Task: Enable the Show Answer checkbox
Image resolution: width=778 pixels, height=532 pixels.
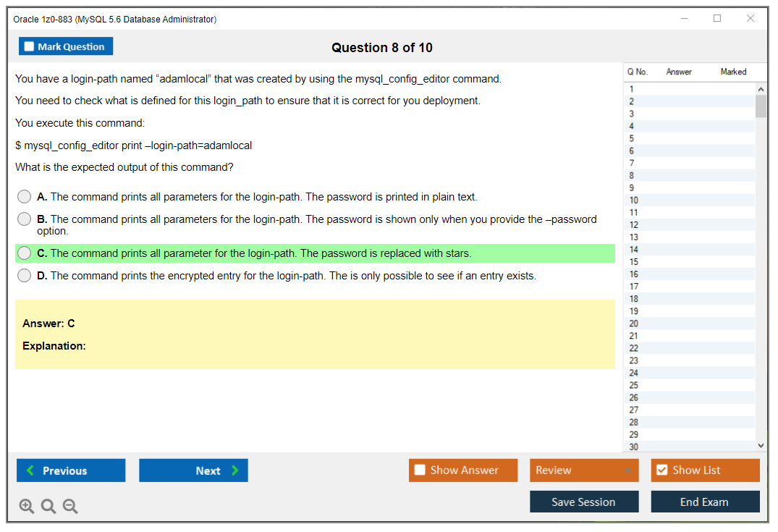Action: [421, 470]
